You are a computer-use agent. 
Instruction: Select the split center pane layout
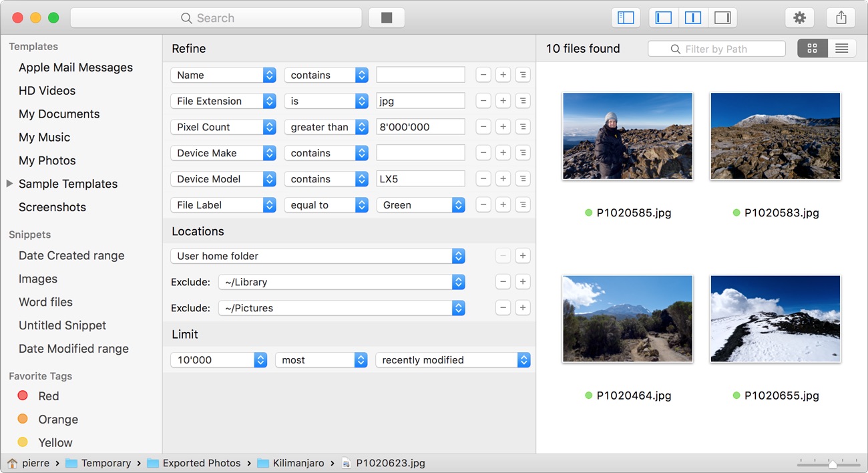pyautogui.click(x=693, y=18)
